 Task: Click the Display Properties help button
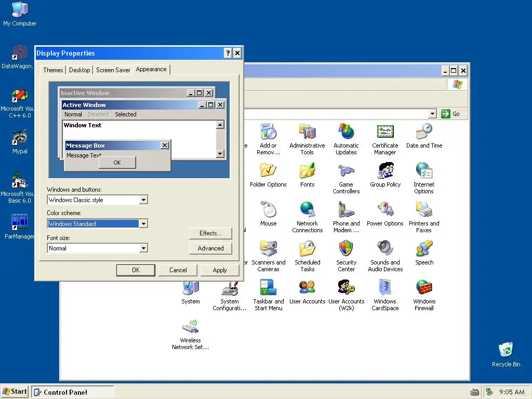(x=228, y=53)
